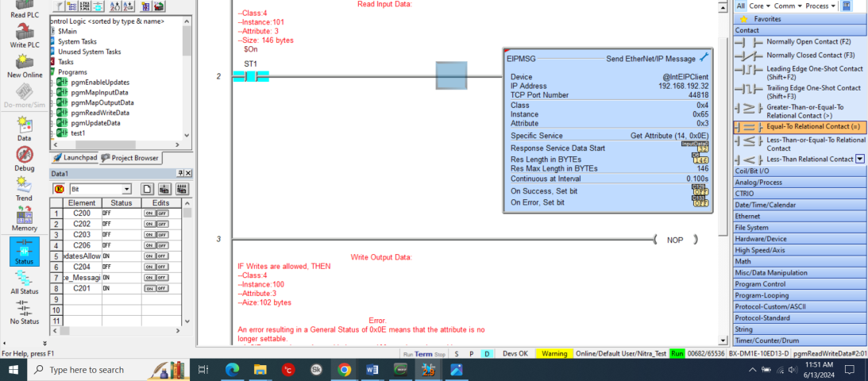Switch to the Project Browser tab

(x=131, y=158)
